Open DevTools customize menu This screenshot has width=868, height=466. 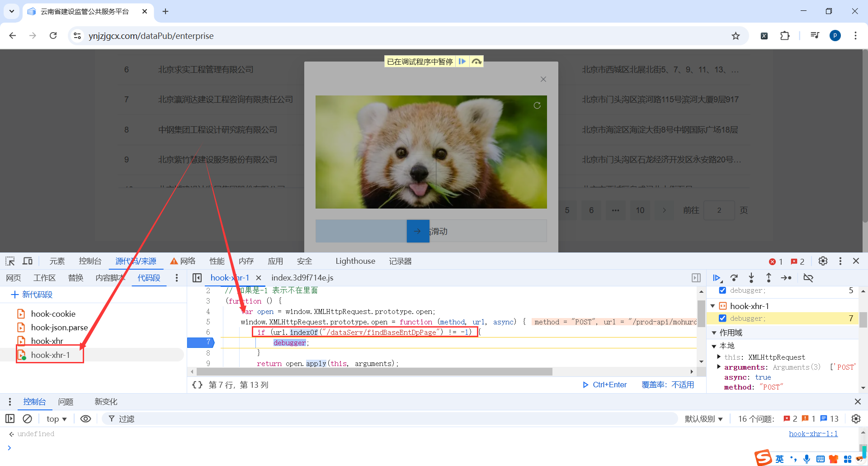pyautogui.click(x=840, y=261)
